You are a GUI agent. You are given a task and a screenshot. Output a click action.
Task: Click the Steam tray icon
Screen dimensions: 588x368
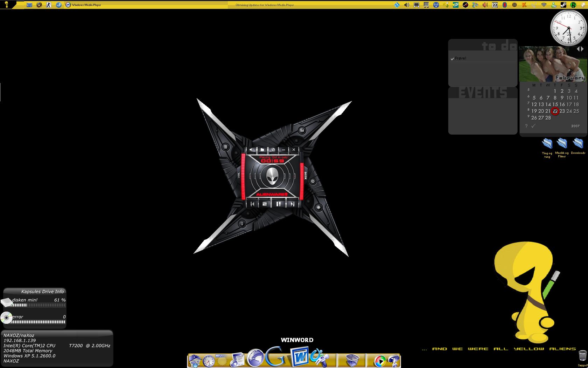click(563, 5)
